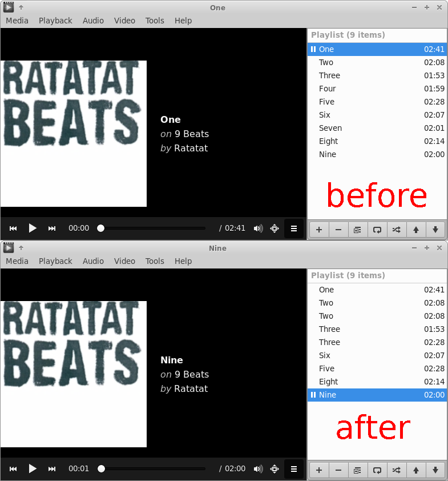Open the Video menu in the Nine window

coord(124,261)
